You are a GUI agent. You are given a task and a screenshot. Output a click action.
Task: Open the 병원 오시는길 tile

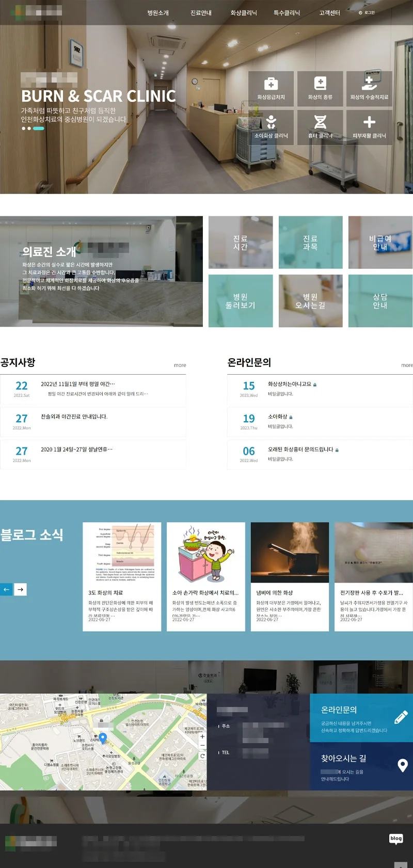click(310, 301)
